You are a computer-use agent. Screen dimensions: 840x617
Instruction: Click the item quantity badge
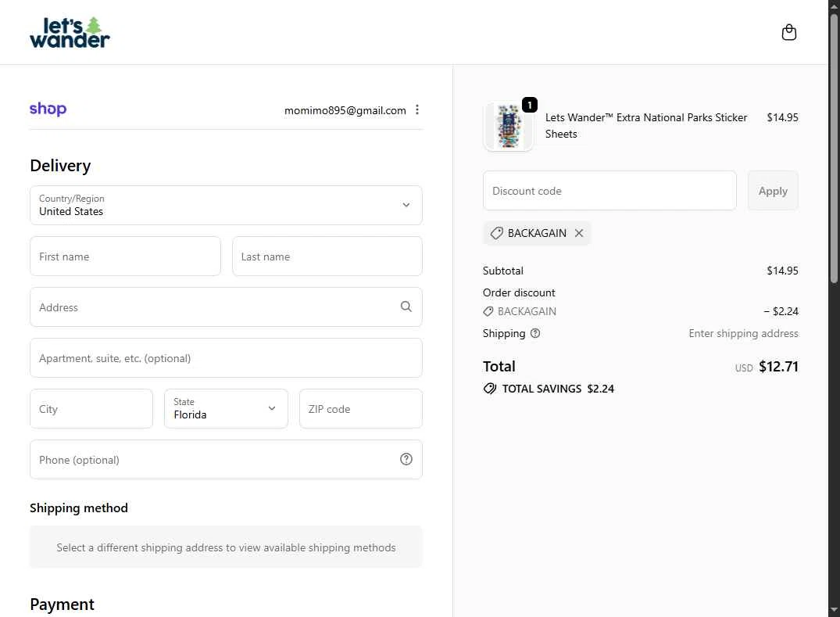(x=529, y=105)
